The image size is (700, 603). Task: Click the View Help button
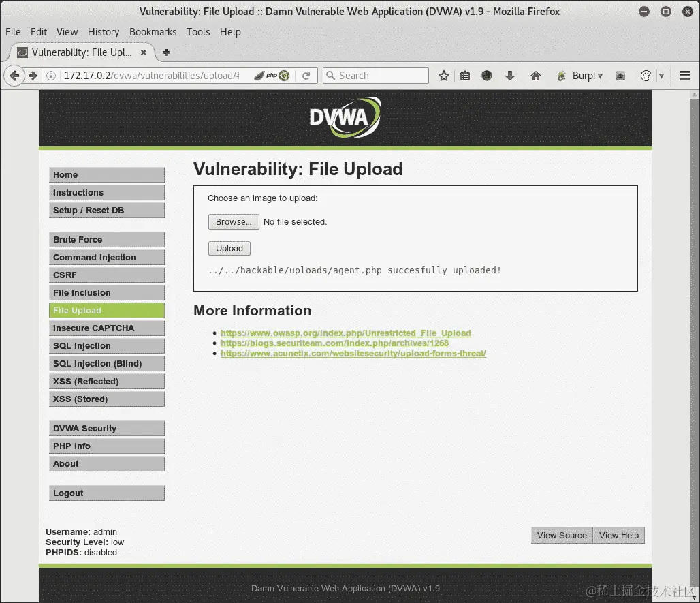[x=619, y=535]
